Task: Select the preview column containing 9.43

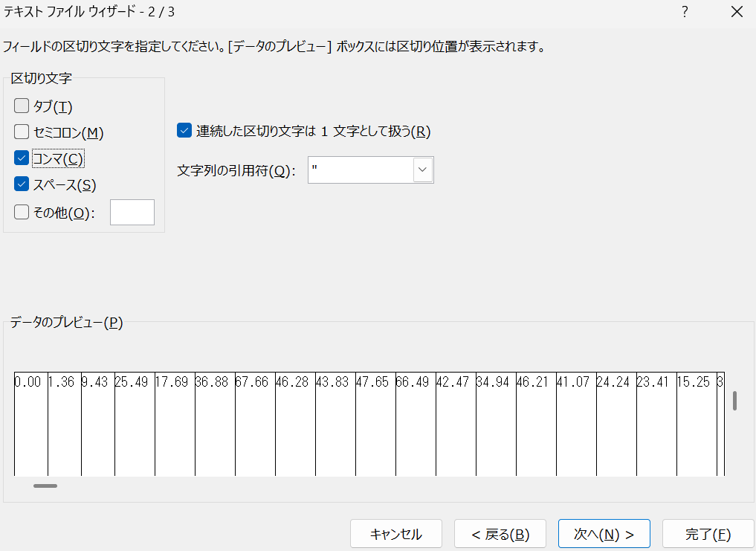Action: coord(98,424)
